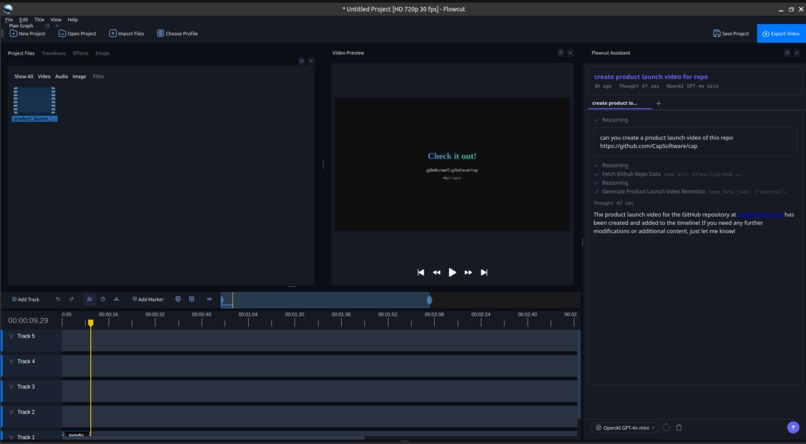Expand the Track 1 dropdown arrow
This screenshot has height=444, width=806.
pos(11,437)
